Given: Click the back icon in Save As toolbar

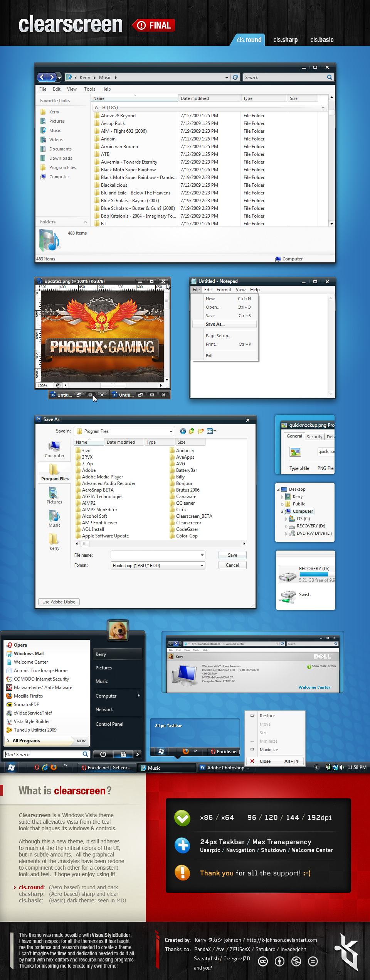Looking at the screenshot, I should pos(183,431).
